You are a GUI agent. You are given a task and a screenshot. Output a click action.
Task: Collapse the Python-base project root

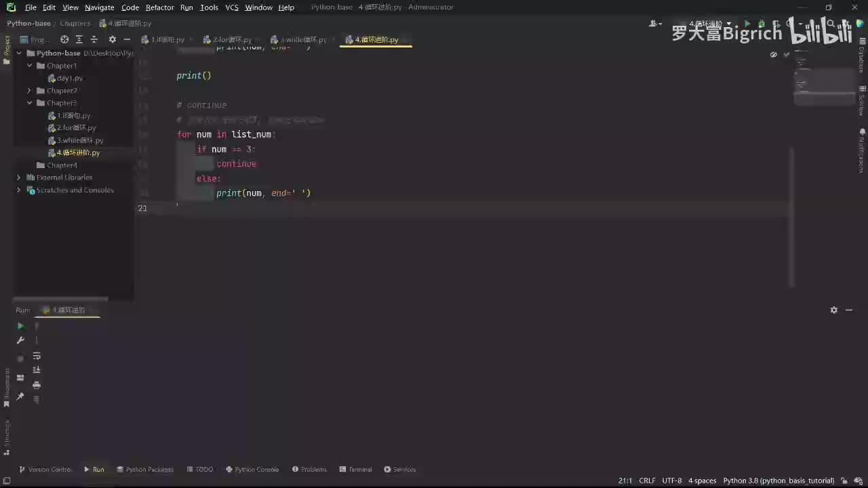tap(19, 53)
